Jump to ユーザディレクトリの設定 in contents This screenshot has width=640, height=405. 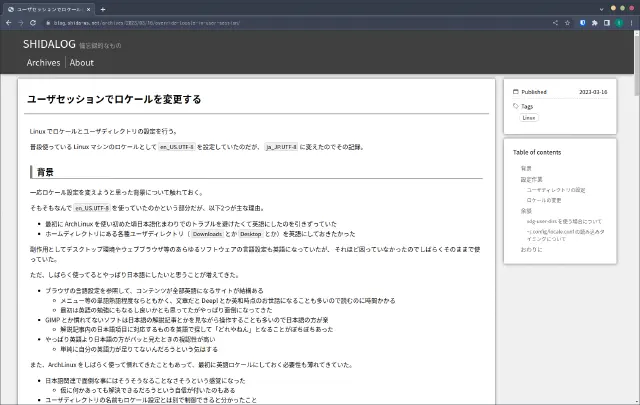pos(556,190)
